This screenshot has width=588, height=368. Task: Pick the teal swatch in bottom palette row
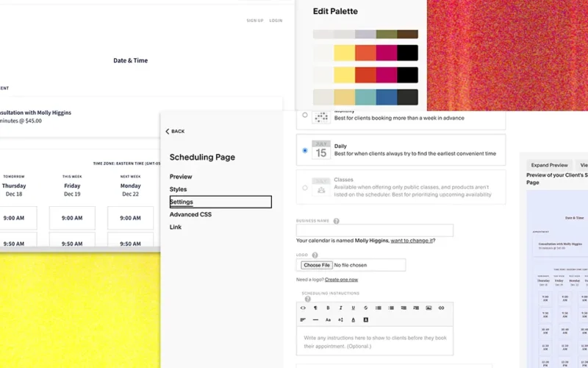tap(365, 97)
